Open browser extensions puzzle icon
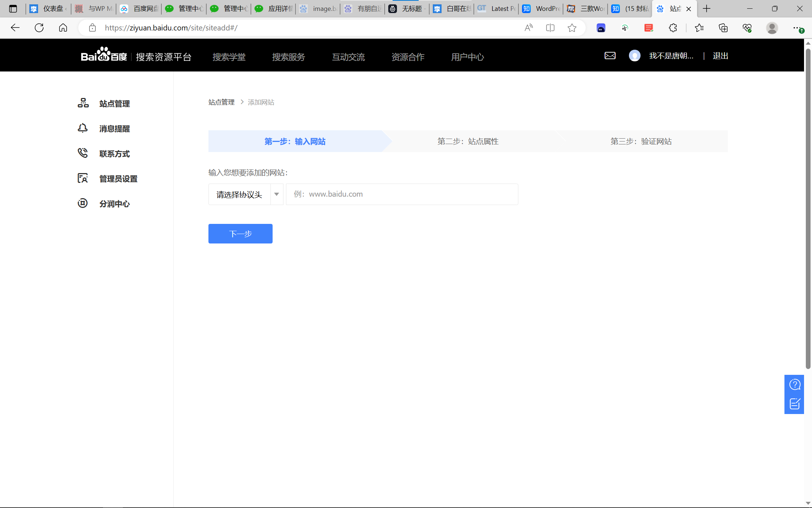The image size is (812, 508). click(673, 28)
